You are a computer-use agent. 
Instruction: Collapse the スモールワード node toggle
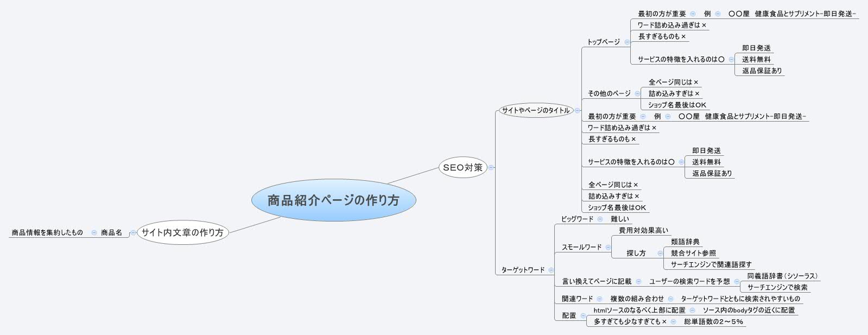[608, 247]
